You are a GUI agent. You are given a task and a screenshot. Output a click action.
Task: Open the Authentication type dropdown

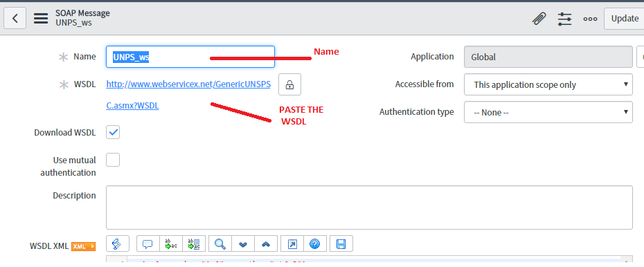tap(548, 112)
